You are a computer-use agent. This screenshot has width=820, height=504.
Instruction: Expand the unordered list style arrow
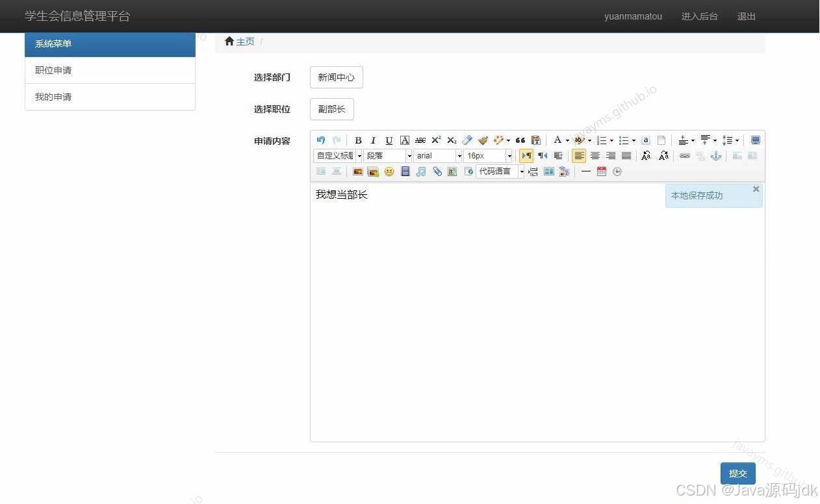pos(634,140)
